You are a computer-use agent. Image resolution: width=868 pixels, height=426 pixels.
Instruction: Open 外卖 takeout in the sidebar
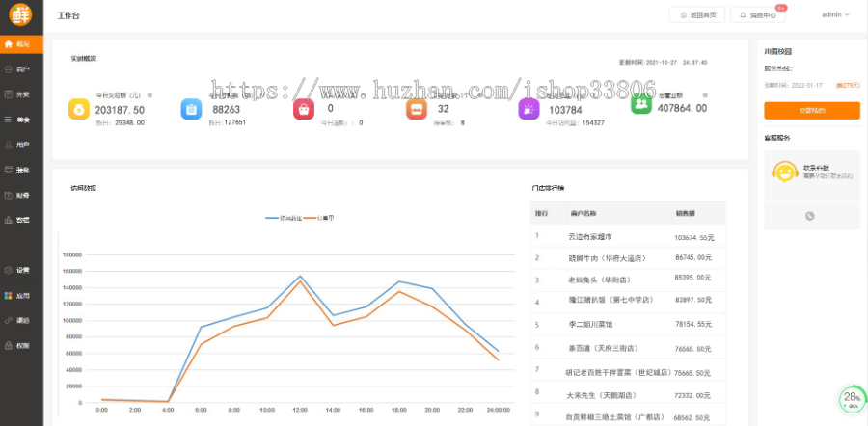(x=21, y=94)
